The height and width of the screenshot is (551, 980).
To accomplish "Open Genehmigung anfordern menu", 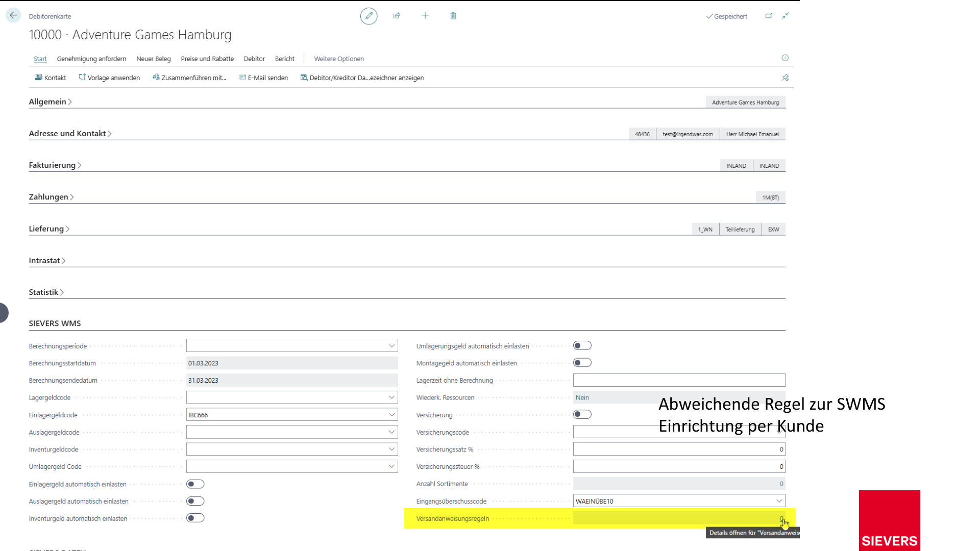I will pos(91,59).
